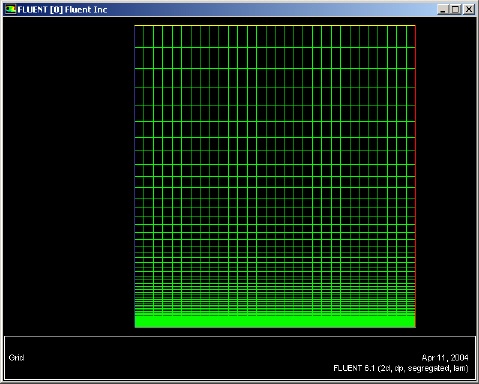Minimize the FLUENT graphics window
The image size is (479, 384).
pos(442,9)
